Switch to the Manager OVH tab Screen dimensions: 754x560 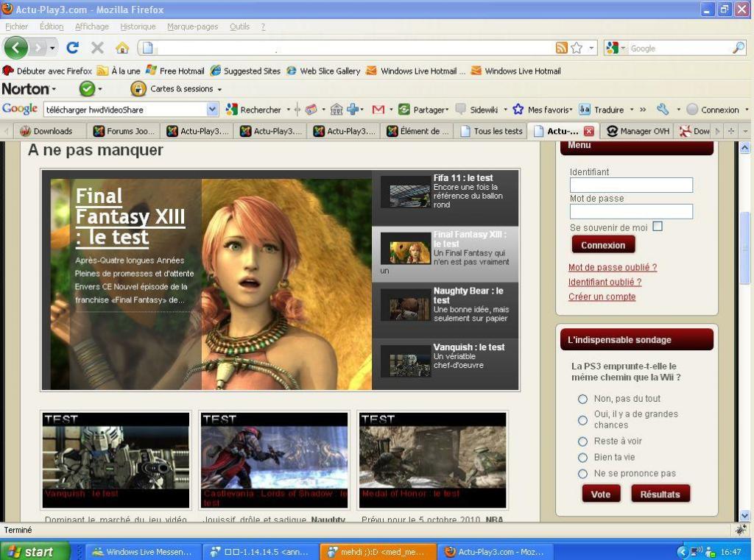click(638, 131)
